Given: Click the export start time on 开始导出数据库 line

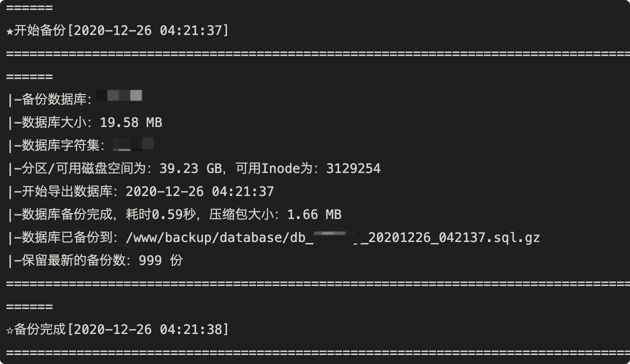Looking at the screenshot, I should [x=199, y=191].
